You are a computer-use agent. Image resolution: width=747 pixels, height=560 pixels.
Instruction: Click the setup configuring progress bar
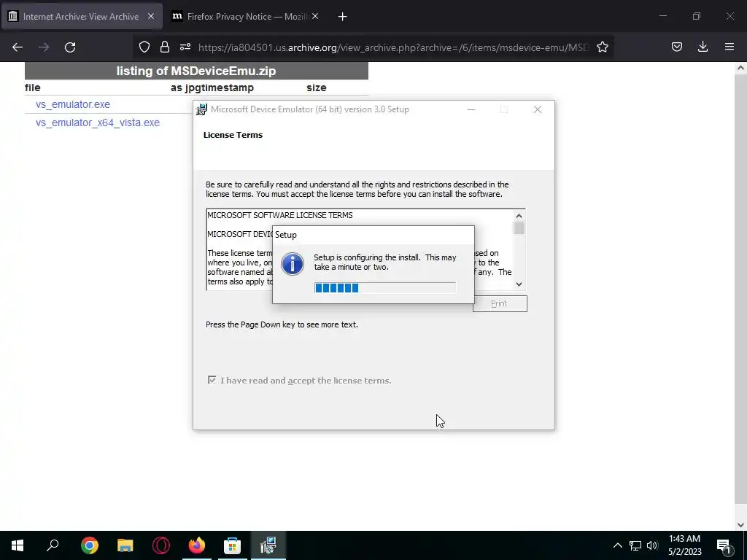click(x=385, y=287)
